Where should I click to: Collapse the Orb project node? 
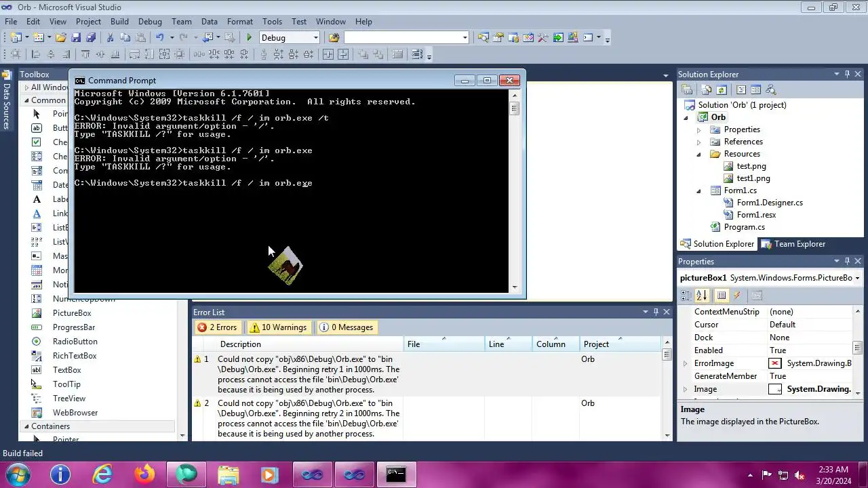(x=686, y=117)
